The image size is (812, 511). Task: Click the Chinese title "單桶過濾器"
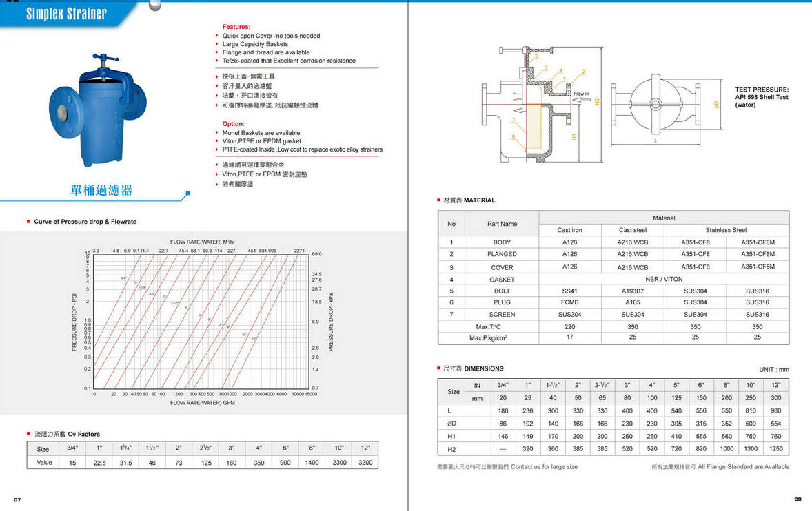point(101,190)
